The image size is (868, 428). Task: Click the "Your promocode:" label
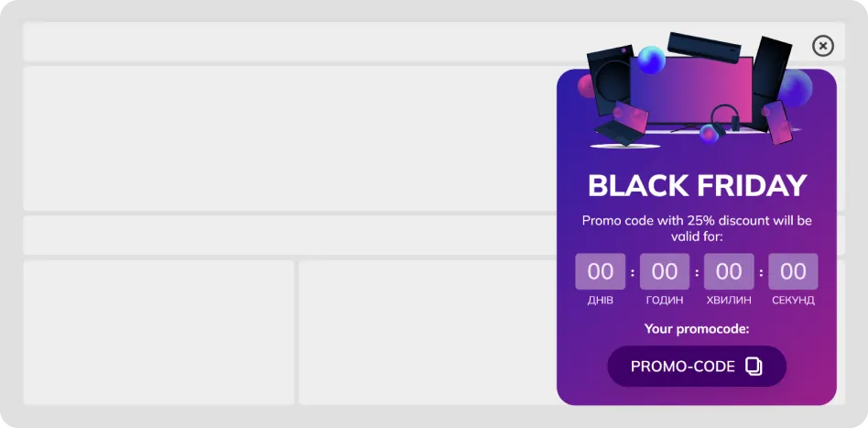click(x=697, y=328)
